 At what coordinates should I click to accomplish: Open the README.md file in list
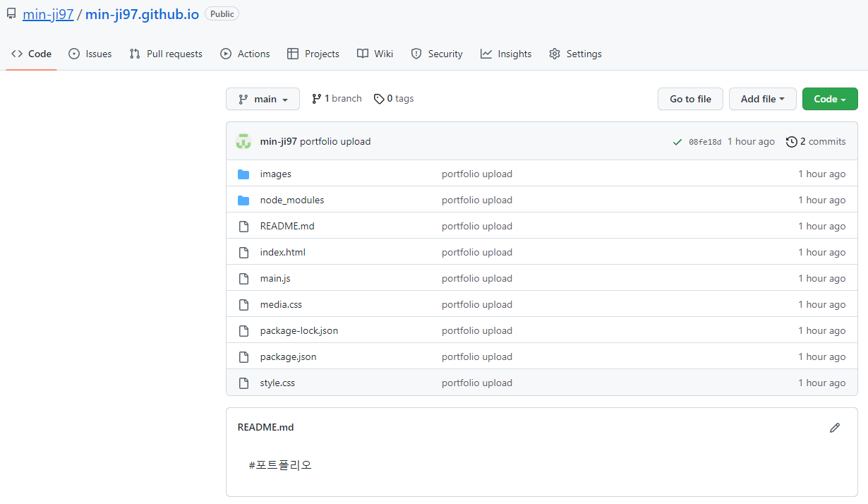click(287, 226)
